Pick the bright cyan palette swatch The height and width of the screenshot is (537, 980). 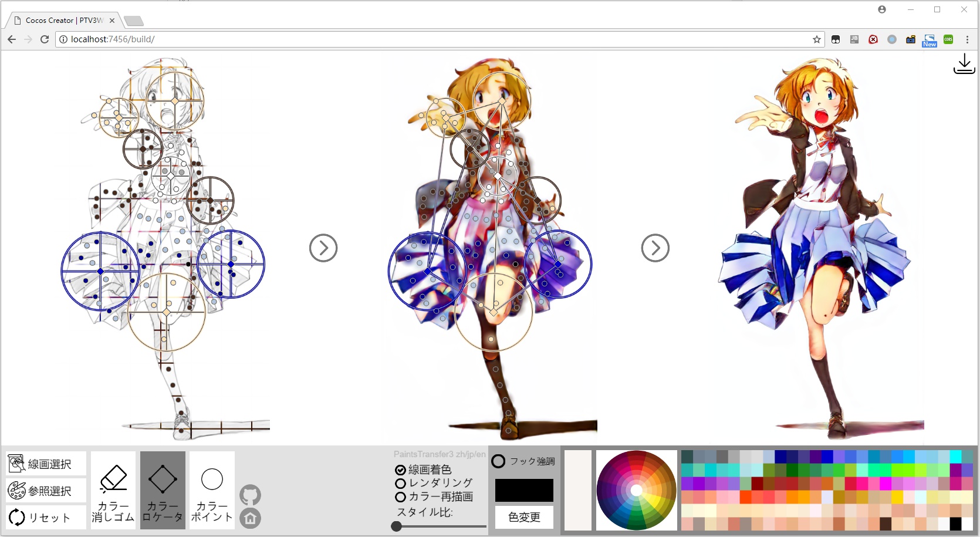click(x=956, y=457)
